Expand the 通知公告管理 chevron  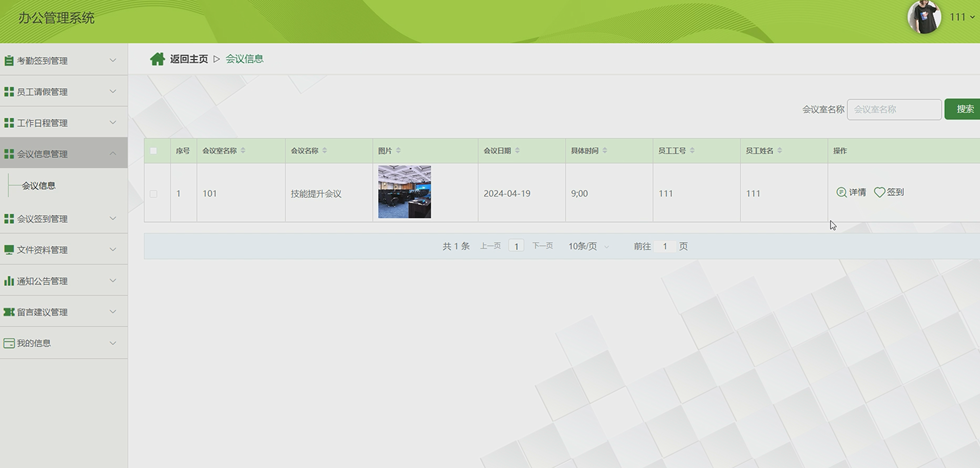113,281
